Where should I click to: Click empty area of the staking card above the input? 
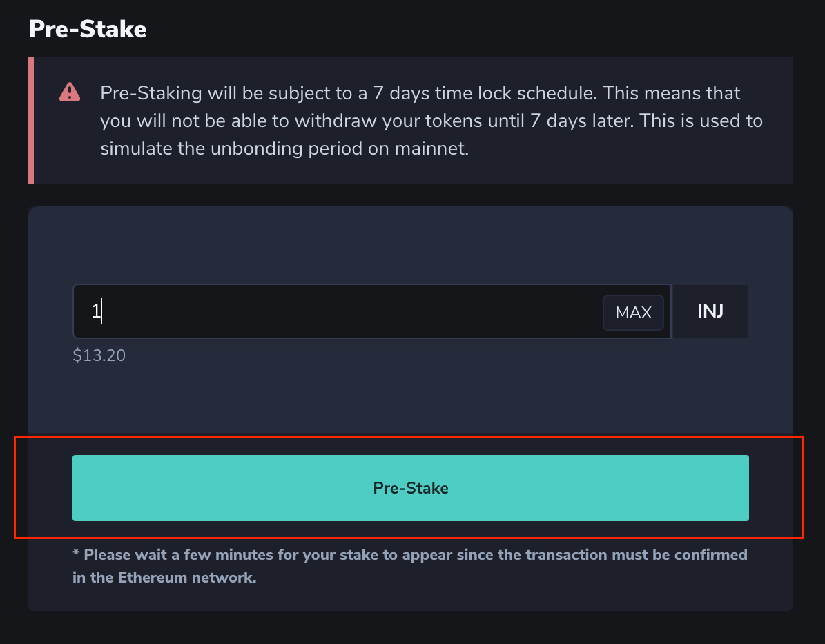click(410, 245)
